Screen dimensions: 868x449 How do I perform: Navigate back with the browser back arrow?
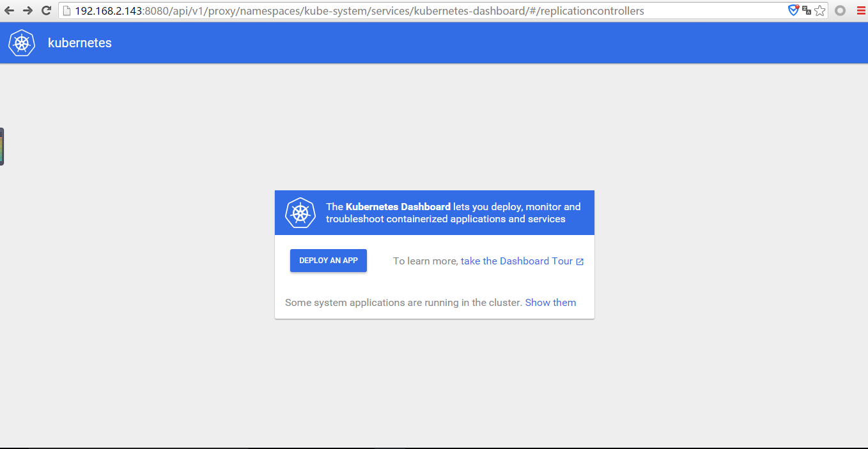coord(9,10)
